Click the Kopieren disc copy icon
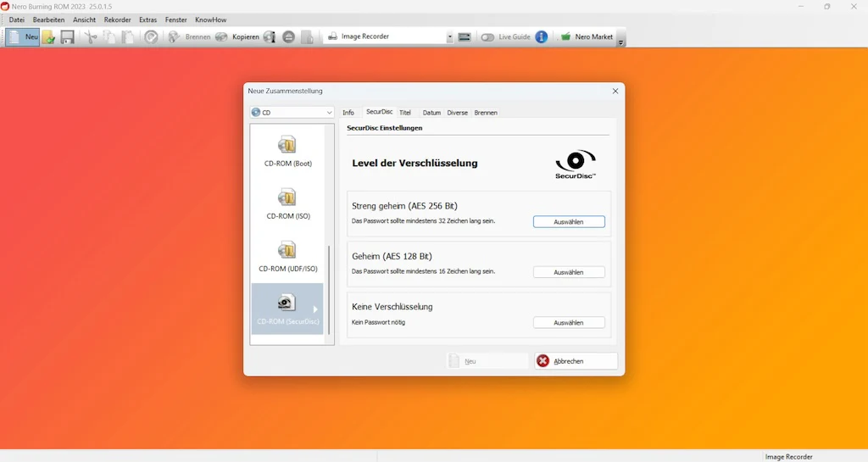Screen dimensions: 868x462 pos(221,37)
